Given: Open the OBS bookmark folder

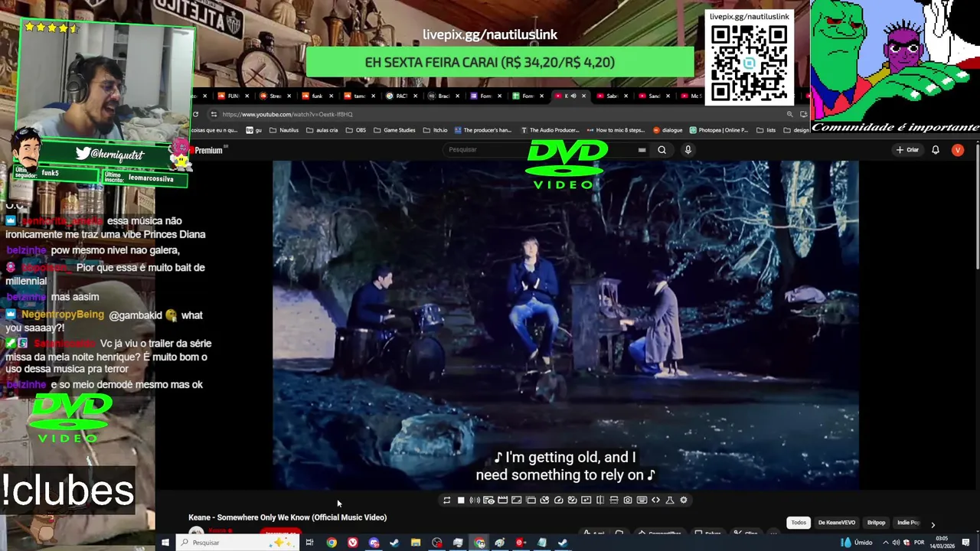Looking at the screenshot, I should [x=356, y=130].
